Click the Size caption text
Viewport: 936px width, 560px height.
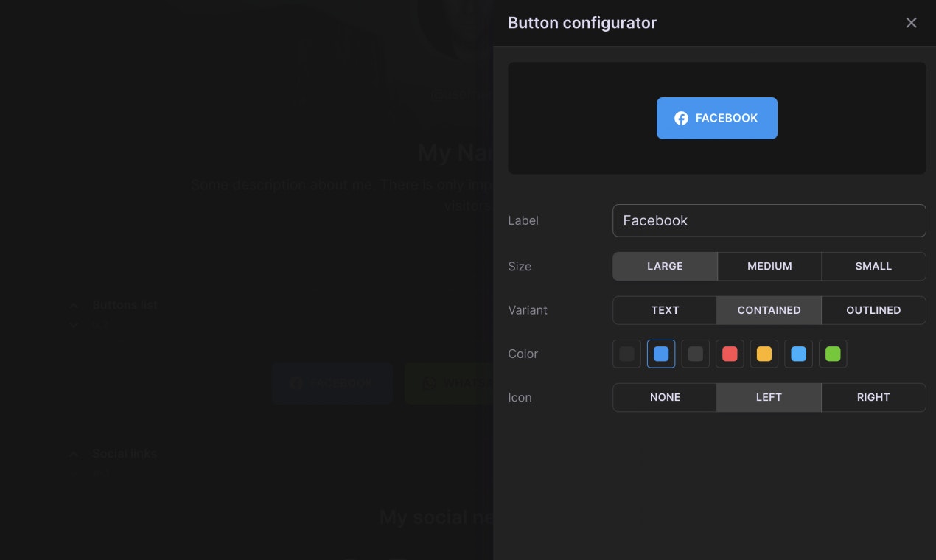(520, 266)
